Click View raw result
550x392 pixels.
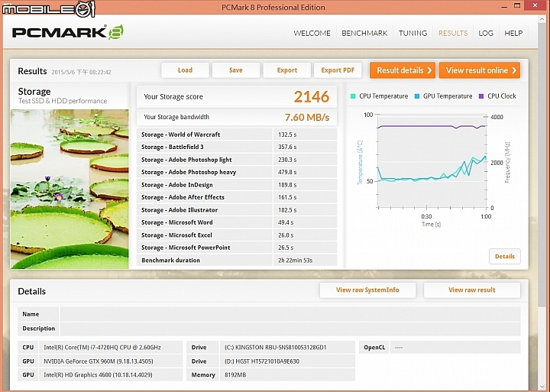472,290
